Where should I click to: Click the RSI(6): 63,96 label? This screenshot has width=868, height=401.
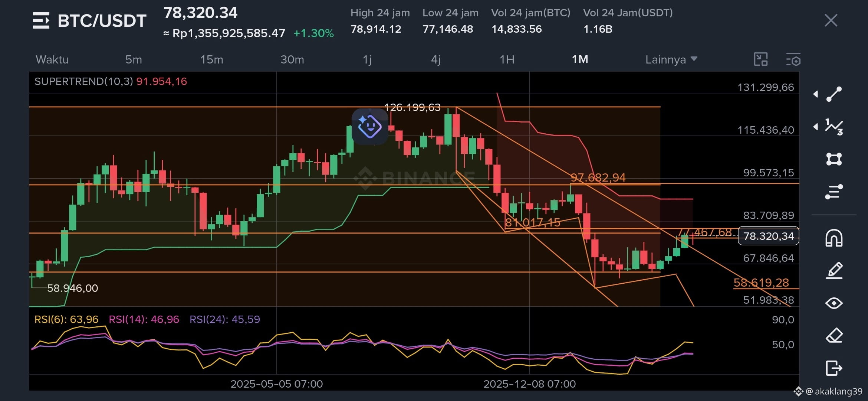coord(66,319)
